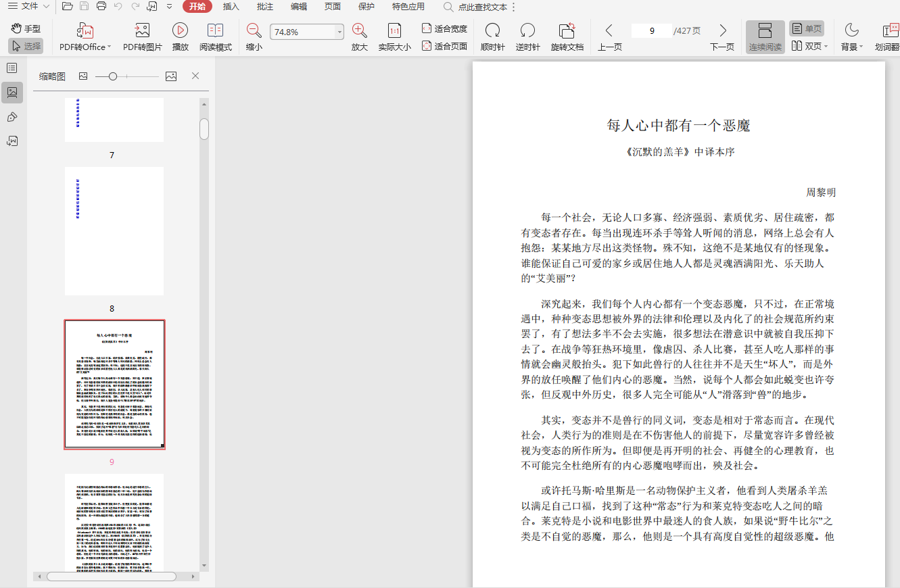The height and width of the screenshot is (588, 900).
Task: Open the annotations panel in left sidebar
Action: pyautogui.click(x=12, y=117)
